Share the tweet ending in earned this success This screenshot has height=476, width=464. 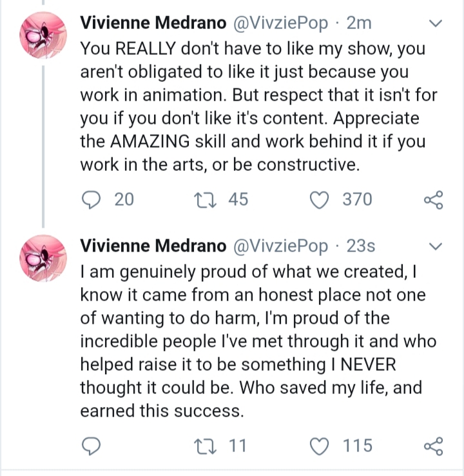tap(433, 446)
